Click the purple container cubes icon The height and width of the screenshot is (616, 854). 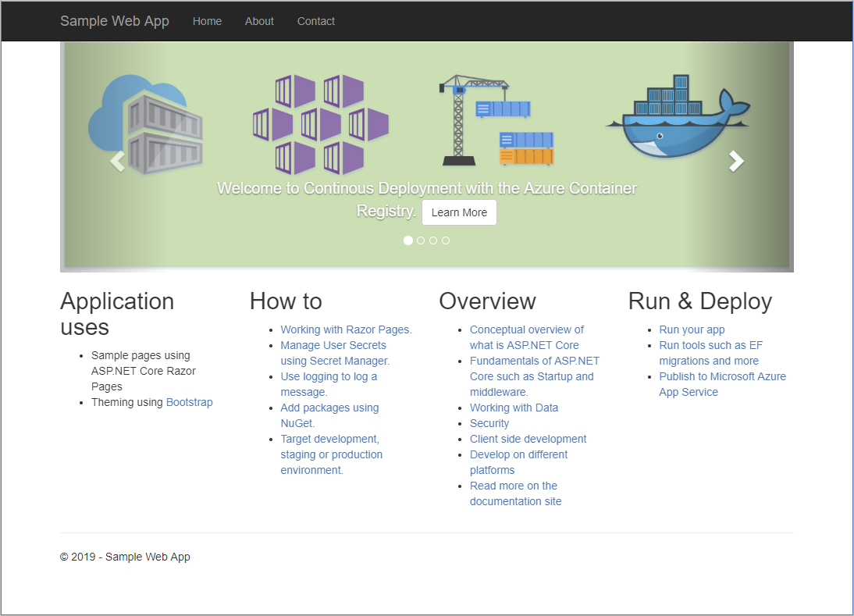point(321,124)
